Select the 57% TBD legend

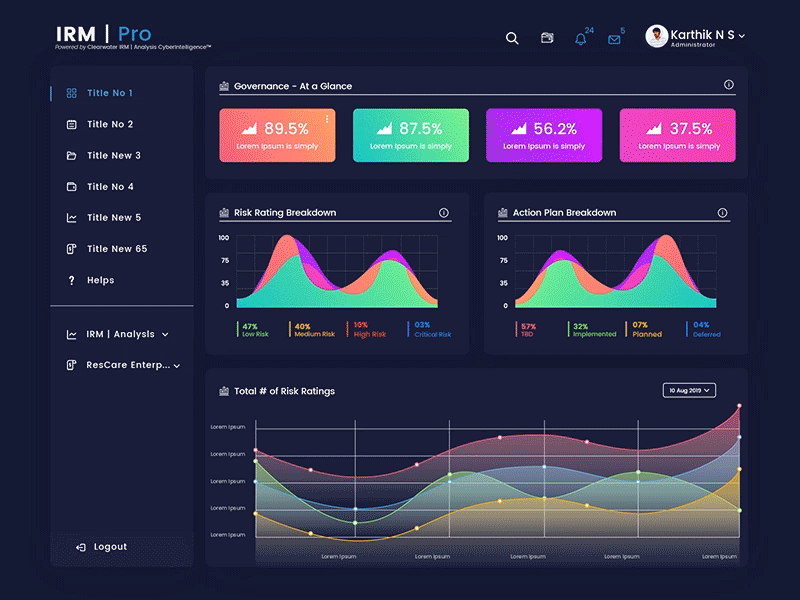point(526,330)
